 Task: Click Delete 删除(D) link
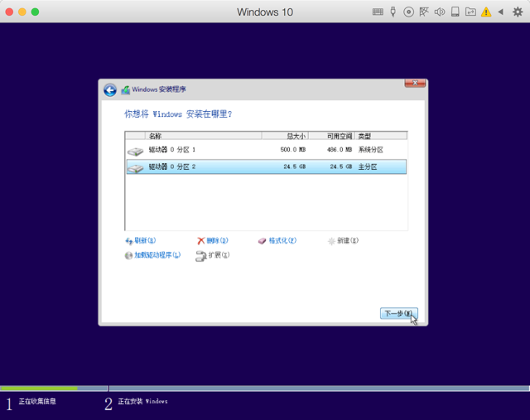coord(213,240)
